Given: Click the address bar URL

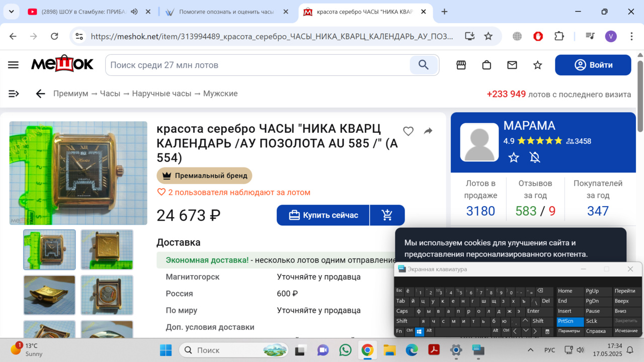Looking at the screenshot, I should coord(272,36).
